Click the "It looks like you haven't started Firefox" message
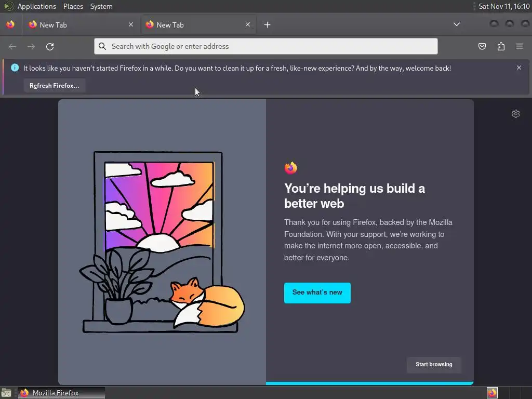 [237, 68]
